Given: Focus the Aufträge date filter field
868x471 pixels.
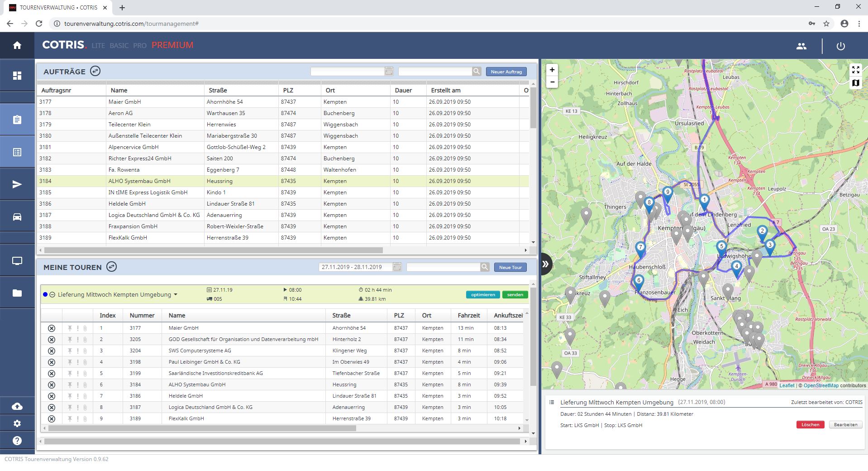Looking at the screenshot, I should 348,71.
